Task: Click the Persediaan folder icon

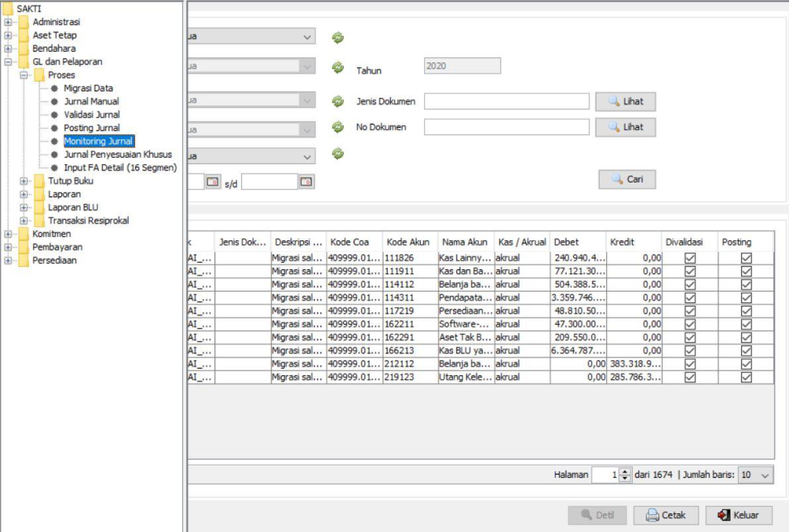Action: tap(23, 260)
